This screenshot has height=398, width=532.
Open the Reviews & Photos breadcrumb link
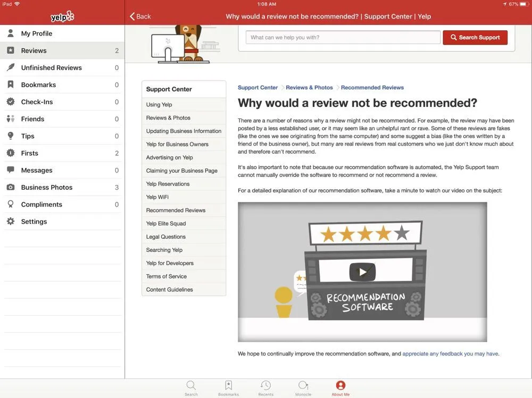pos(309,88)
